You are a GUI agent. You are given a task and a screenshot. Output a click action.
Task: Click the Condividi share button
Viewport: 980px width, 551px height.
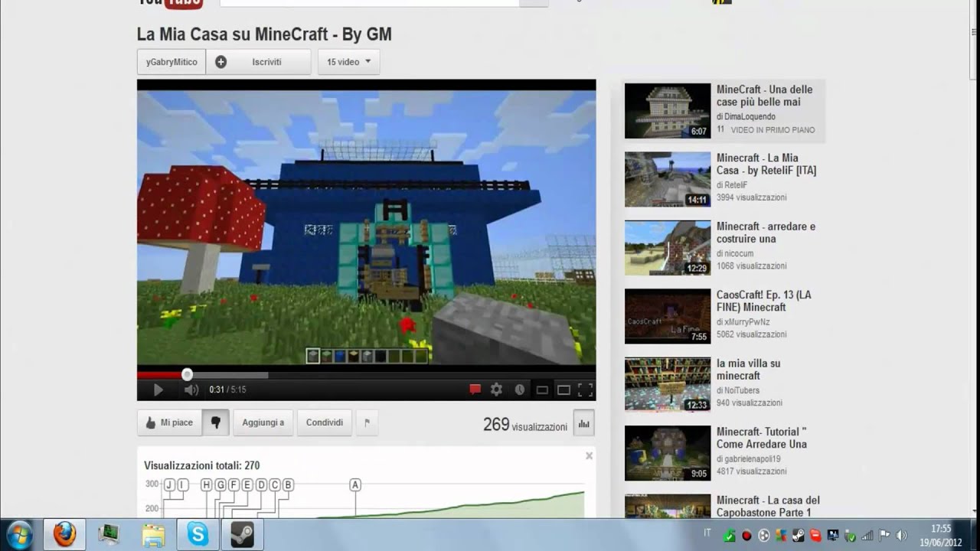tap(325, 422)
